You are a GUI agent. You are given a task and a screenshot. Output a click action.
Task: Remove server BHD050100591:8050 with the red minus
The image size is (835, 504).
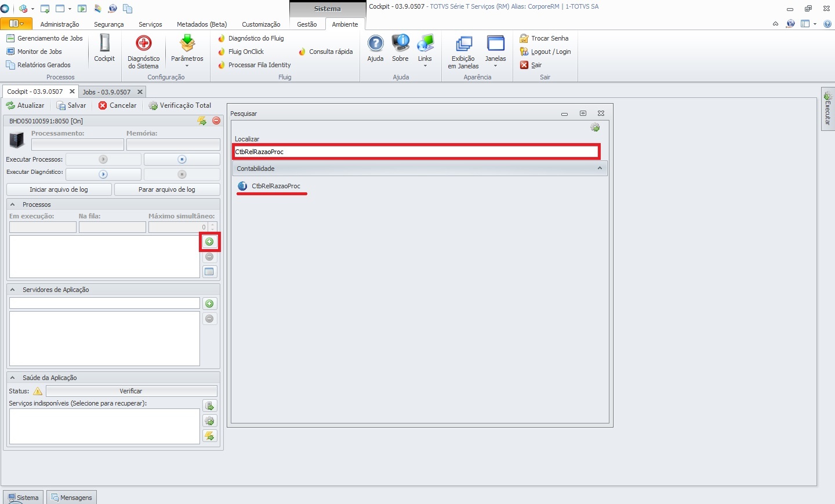216,120
